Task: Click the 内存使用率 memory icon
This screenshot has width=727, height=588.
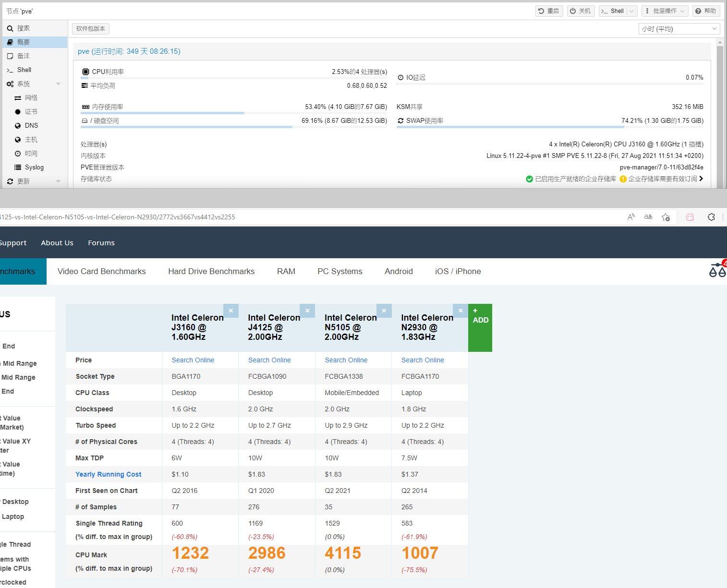Action: 85,107
